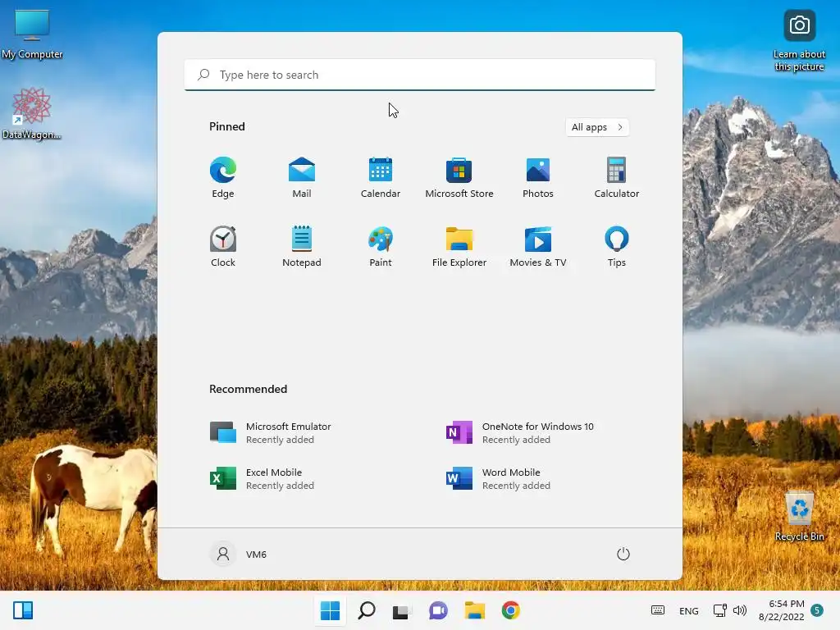Viewport: 840px width, 630px height.
Task: Launch the Photos app
Action: coord(538,177)
